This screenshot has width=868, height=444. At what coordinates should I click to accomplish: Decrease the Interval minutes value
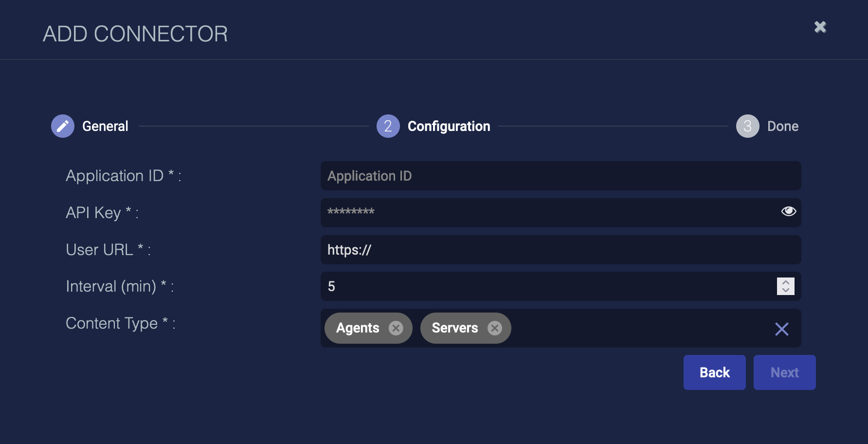[786, 290]
